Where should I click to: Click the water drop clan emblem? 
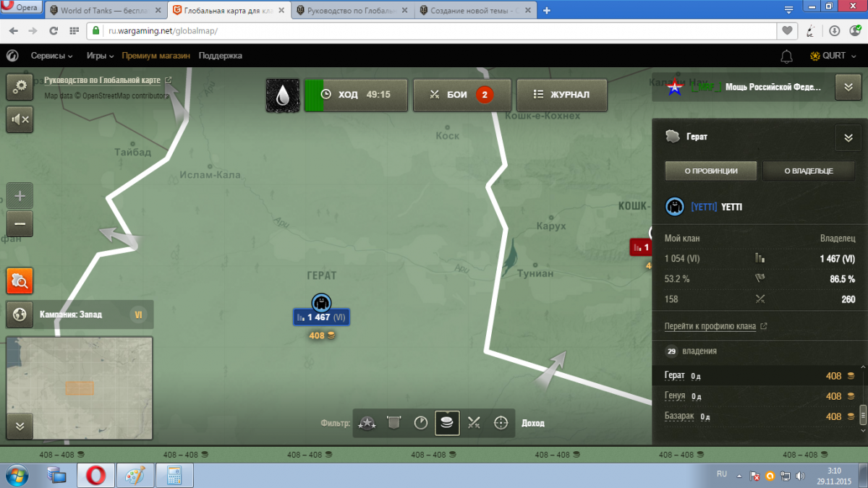[283, 95]
